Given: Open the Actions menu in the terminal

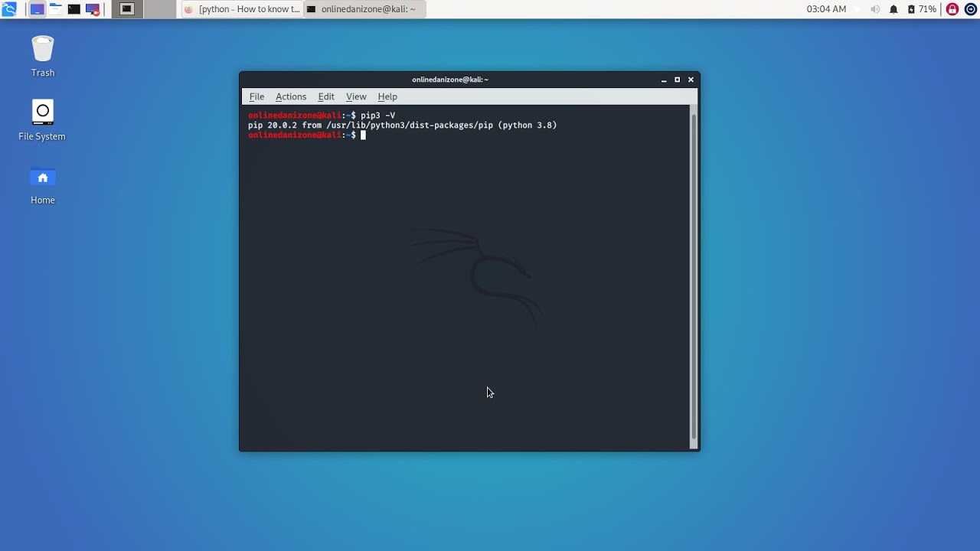Looking at the screenshot, I should pos(291,96).
